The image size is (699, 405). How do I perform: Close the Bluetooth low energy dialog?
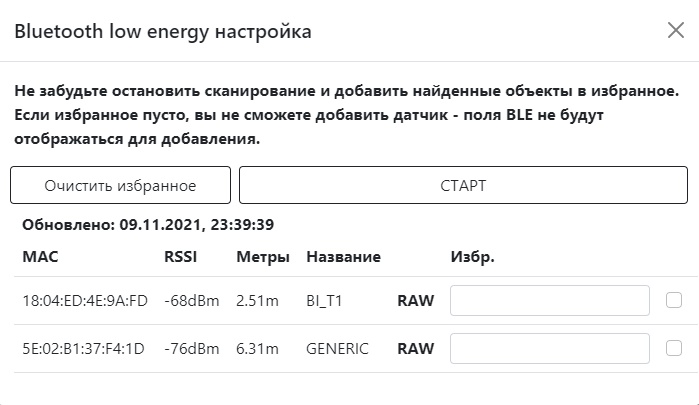pos(675,31)
